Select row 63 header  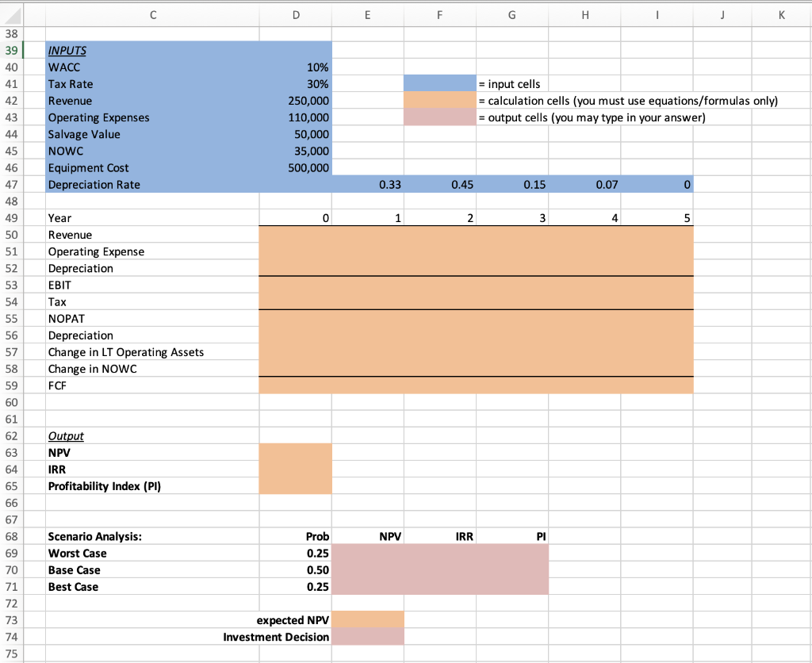(x=11, y=453)
